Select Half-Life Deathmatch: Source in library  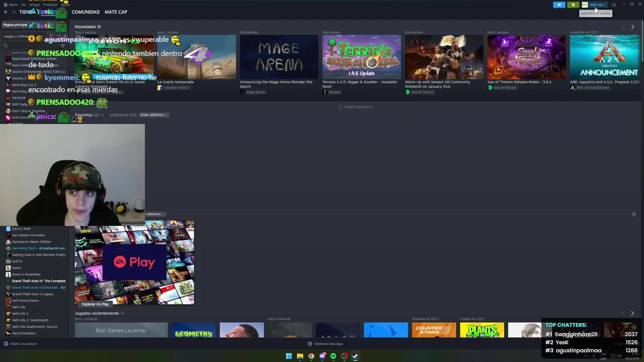pyautogui.click(x=35, y=327)
